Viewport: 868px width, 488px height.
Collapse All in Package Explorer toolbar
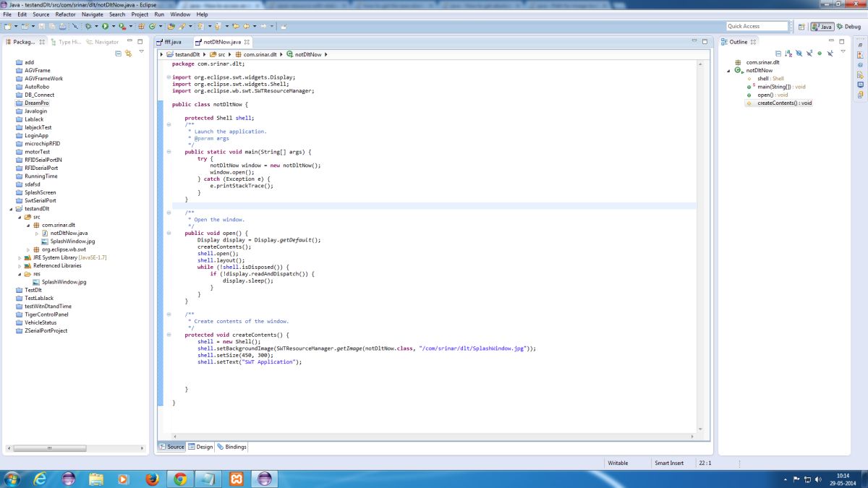click(118, 53)
